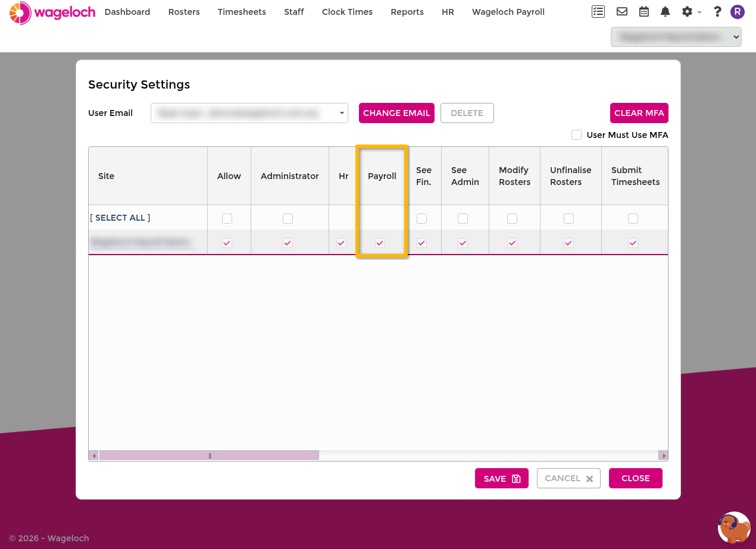Screen dimensions: 756x549
Task: Tick Select All checkbox under Allow
Action: click(x=227, y=218)
